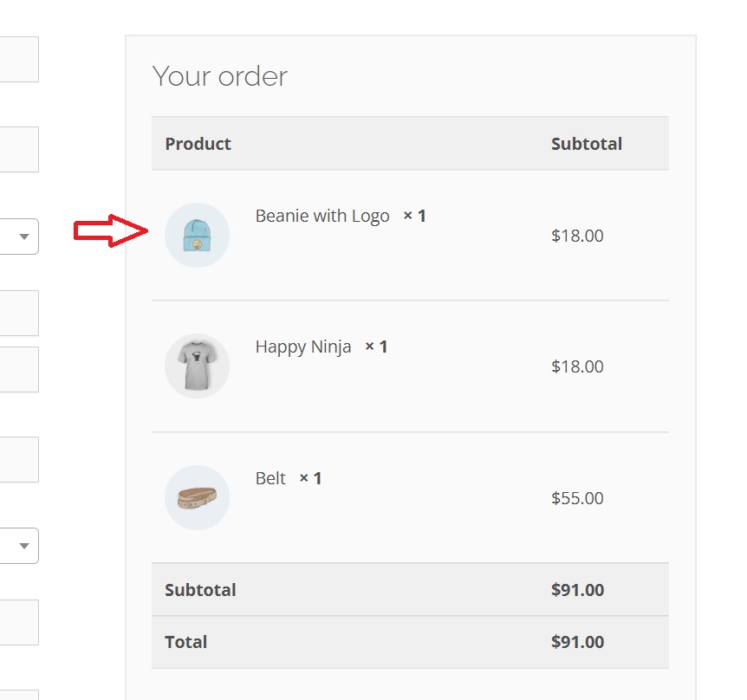Screen dimensions: 747x700
Task: Click the Belt $55.00 subtotal price
Action: pyautogui.click(x=577, y=498)
